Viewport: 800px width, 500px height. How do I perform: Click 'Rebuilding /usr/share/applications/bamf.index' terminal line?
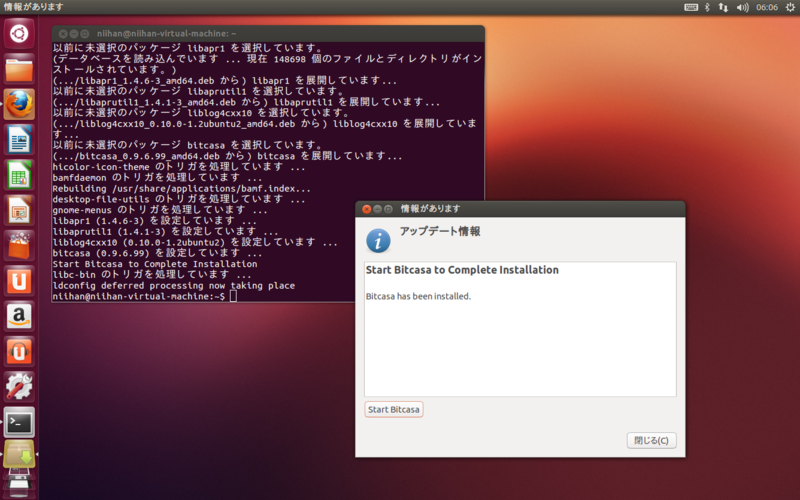coord(181,189)
